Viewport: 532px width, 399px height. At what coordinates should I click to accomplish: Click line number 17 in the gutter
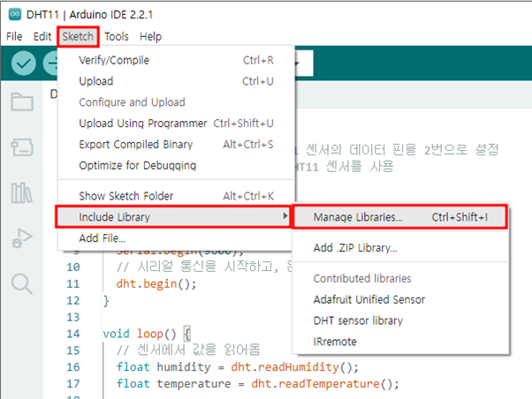coord(73,384)
